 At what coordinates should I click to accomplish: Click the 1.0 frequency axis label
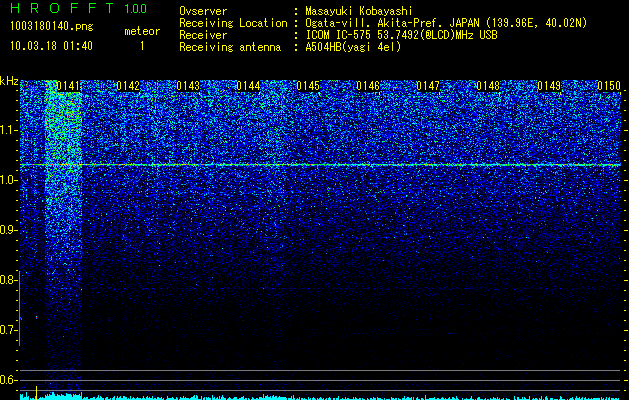click(8, 180)
